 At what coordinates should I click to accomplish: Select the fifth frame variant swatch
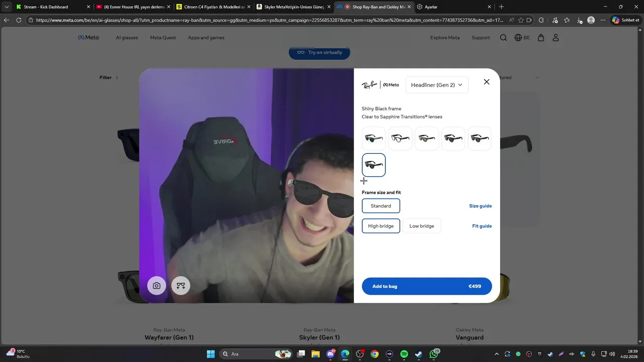click(x=480, y=138)
